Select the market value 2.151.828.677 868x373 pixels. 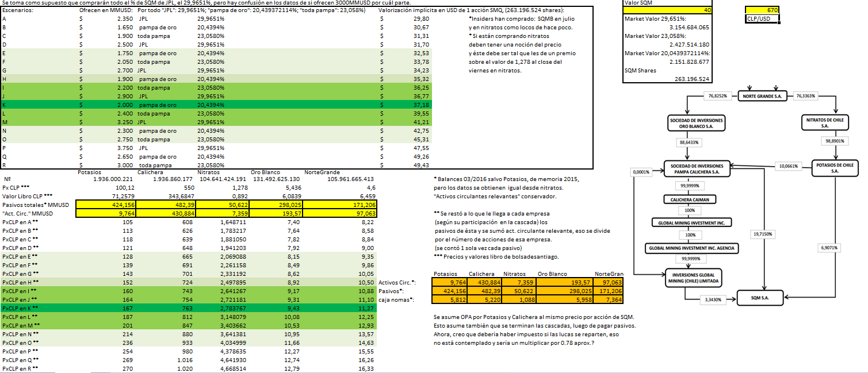tap(689, 61)
